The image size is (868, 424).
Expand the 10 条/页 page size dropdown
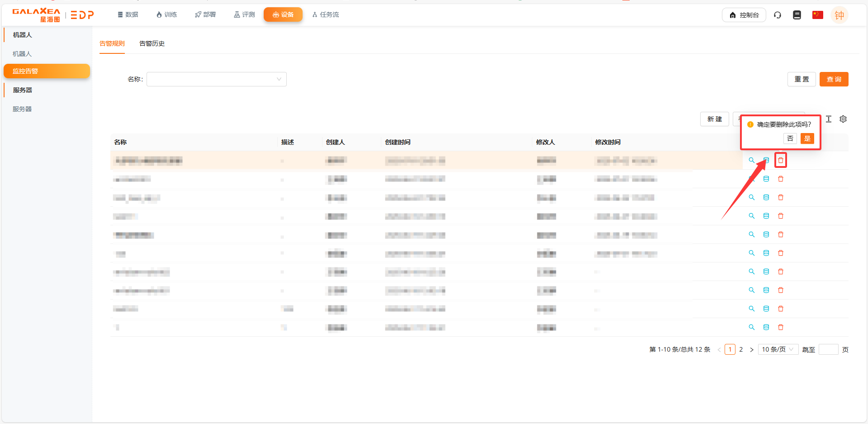pos(778,349)
